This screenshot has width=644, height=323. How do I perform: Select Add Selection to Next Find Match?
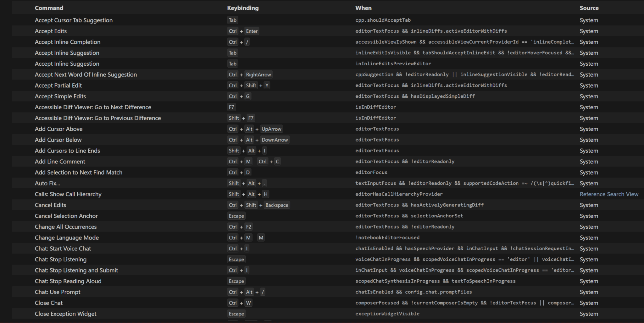[x=79, y=172]
